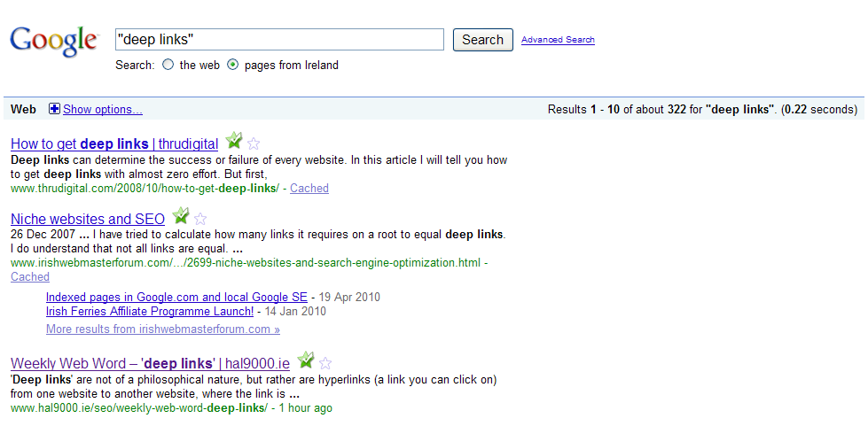The height and width of the screenshot is (426, 868).
Task: Click the search query input field
Action: click(279, 40)
